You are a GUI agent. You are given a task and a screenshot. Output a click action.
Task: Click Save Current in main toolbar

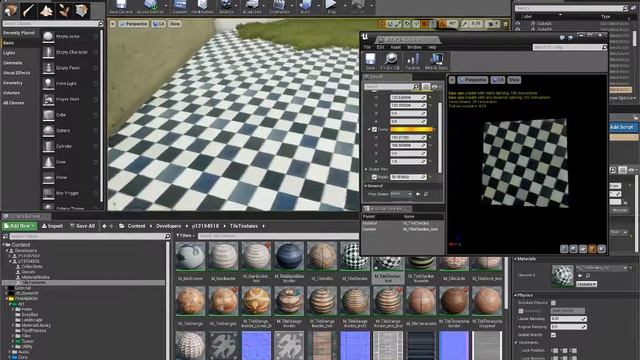(121, 7)
